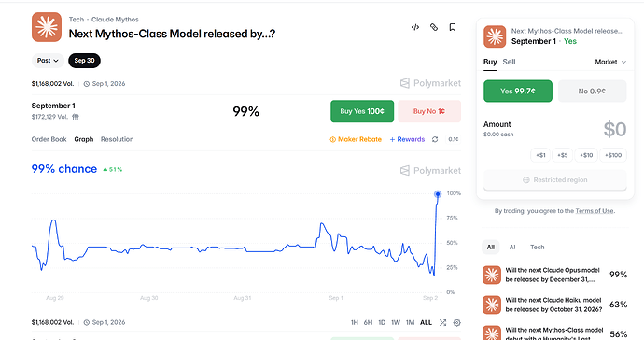Select the No 0.9¢ outcome
The width and height of the screenshot is (644, 340).
coord(592,92)
